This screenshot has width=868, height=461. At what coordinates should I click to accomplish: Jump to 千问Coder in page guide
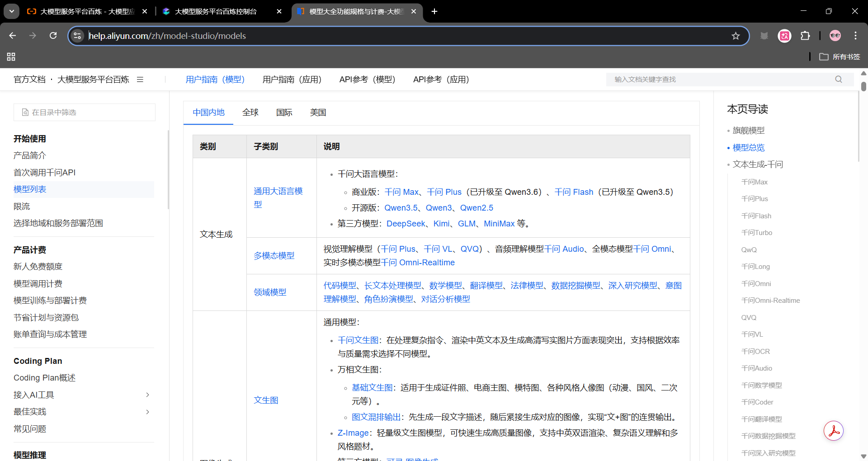[x=757, y=402]
